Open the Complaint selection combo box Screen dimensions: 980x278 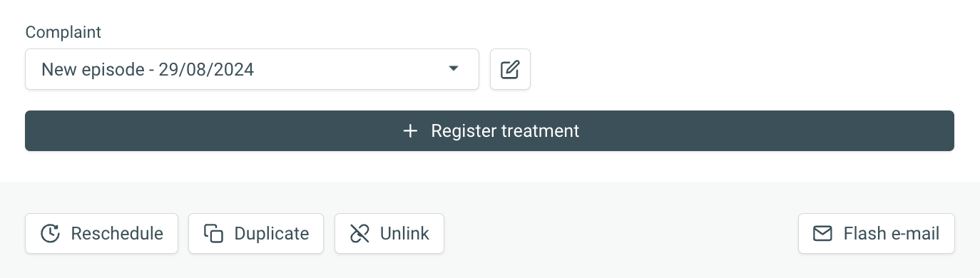252,69
